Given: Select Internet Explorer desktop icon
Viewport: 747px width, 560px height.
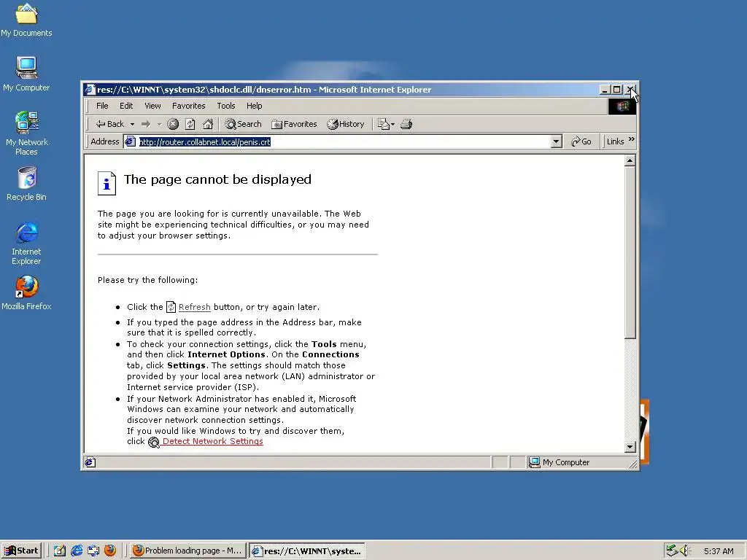Looking at the screenshot, I should click(x=27, y=243).
